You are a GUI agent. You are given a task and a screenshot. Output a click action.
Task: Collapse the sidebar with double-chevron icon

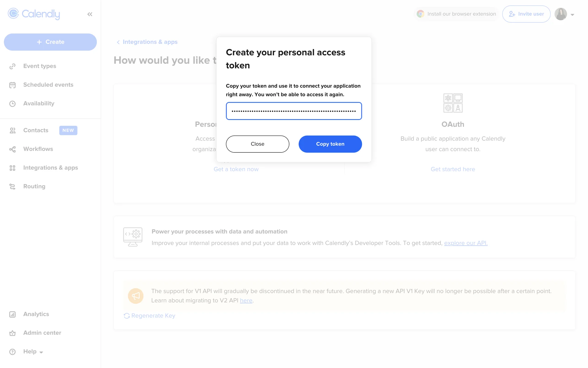click(90, 14)
